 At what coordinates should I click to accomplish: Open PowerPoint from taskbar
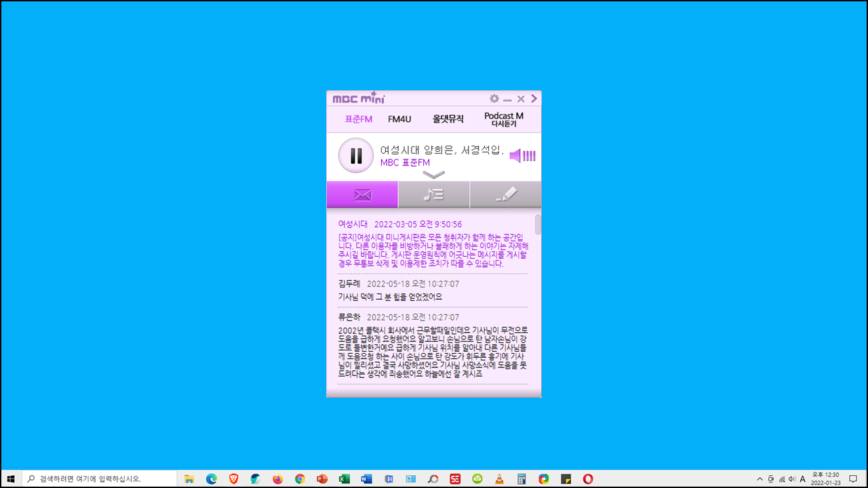pos(322,479)
